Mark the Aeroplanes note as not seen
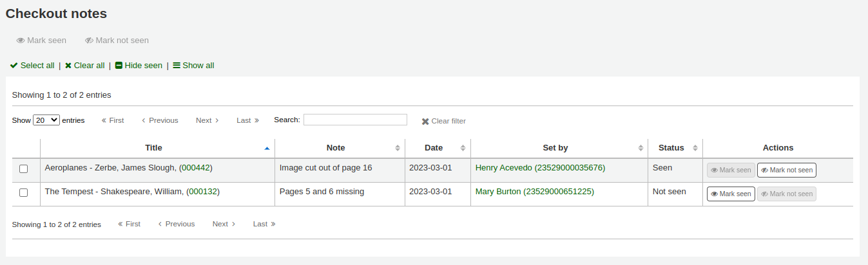 coord(786,170)
